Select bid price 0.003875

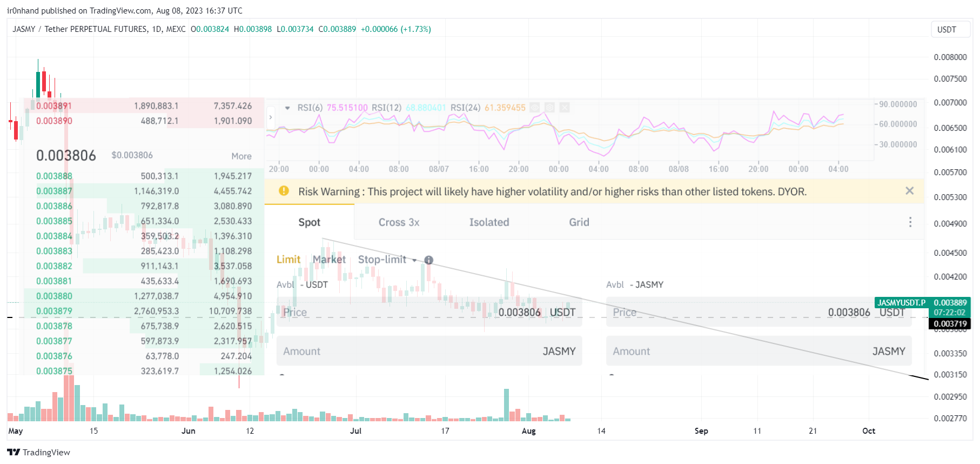pyautogui.click(x=54, y=371)
